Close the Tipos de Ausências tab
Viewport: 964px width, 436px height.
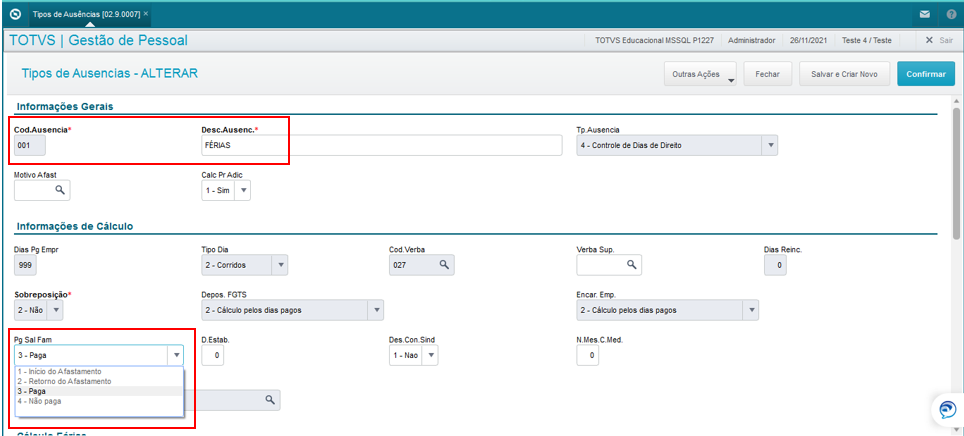[x=146, y=13]
